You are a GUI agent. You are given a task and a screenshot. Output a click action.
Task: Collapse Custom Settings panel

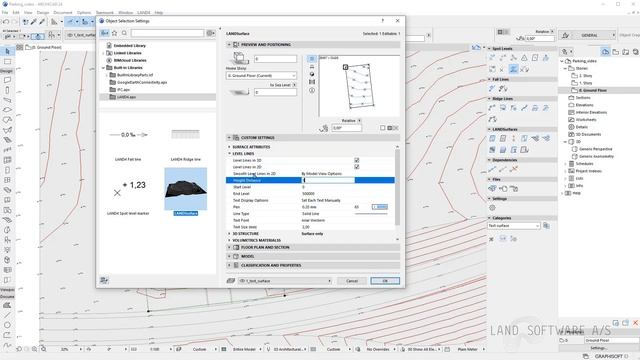point(229,138)
